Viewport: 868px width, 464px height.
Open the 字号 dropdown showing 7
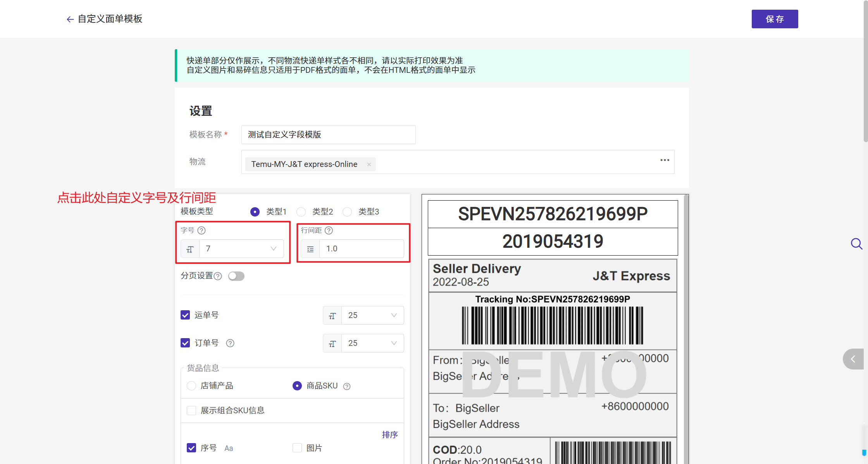(x=241, y=249)
